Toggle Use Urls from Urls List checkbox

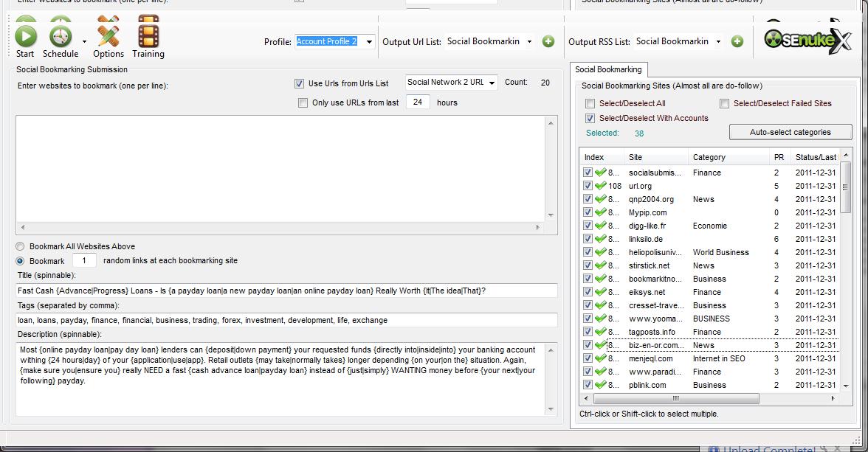click(x=300, y=83)
